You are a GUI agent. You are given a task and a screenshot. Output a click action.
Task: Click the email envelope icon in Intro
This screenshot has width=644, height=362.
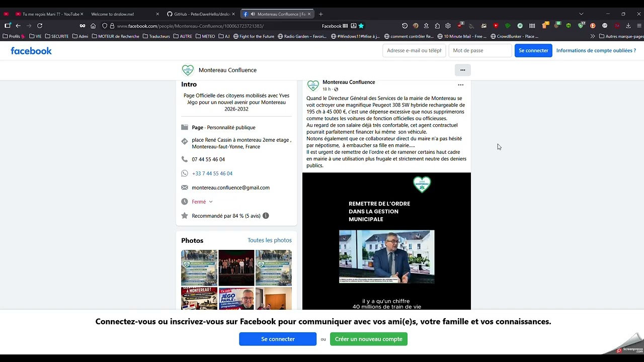click(x=185, y=188)
